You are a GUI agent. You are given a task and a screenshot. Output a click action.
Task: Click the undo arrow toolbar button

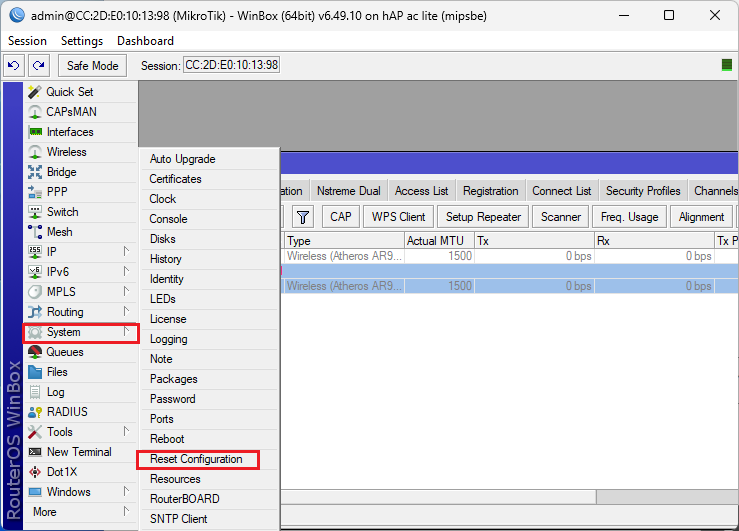[x=14, y=65]
